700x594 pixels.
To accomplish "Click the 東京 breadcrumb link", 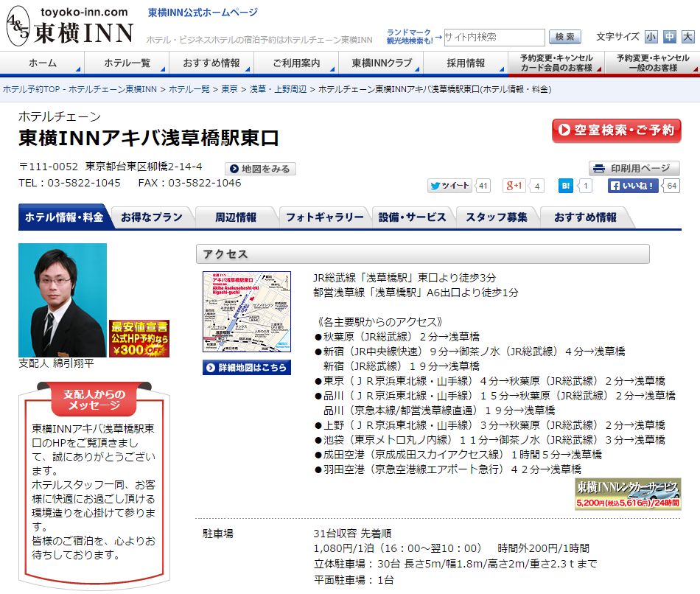I will point(229,89).
